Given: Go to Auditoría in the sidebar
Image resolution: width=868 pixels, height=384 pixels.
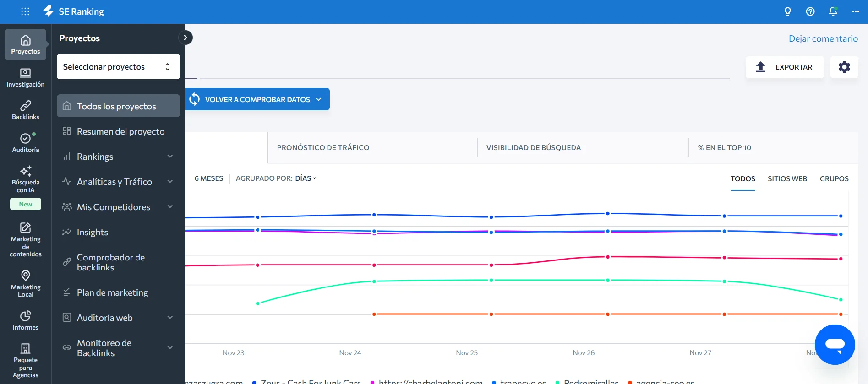Looking at the screenshot, I should [25, 143].
